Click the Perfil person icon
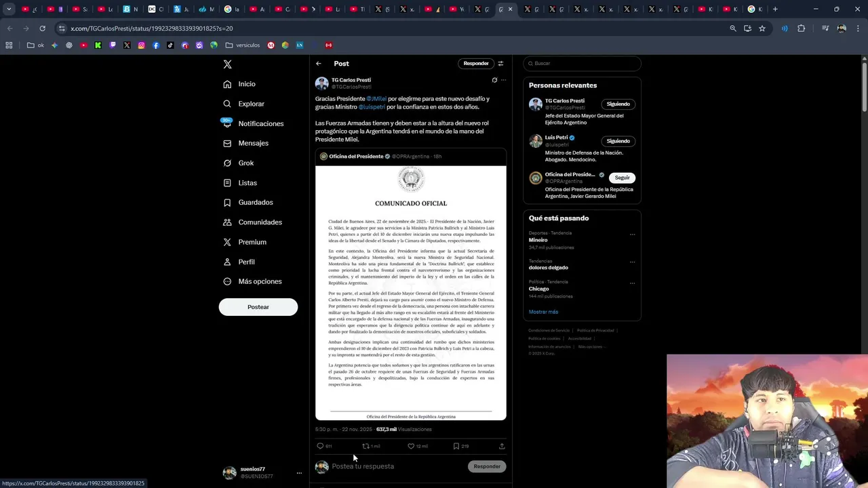The height and width of the screenshot is (488, 868). pyautogui.click(x=227, y=262)
